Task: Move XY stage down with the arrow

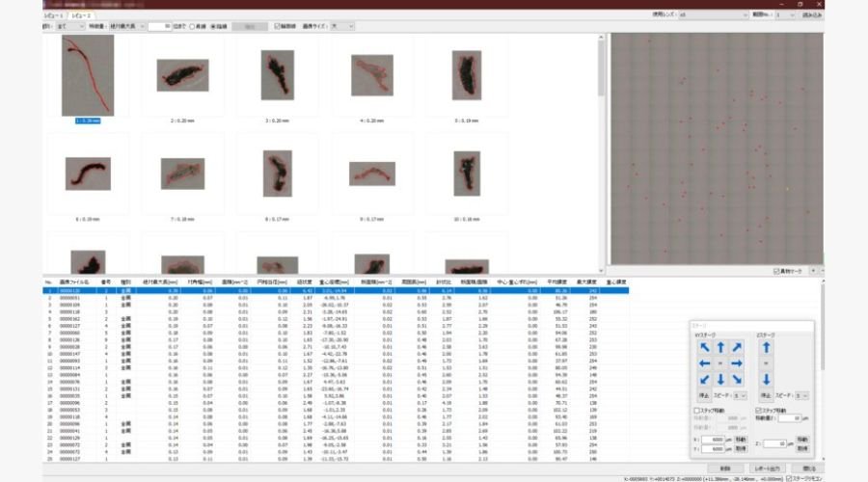Action: pos(720,380)
